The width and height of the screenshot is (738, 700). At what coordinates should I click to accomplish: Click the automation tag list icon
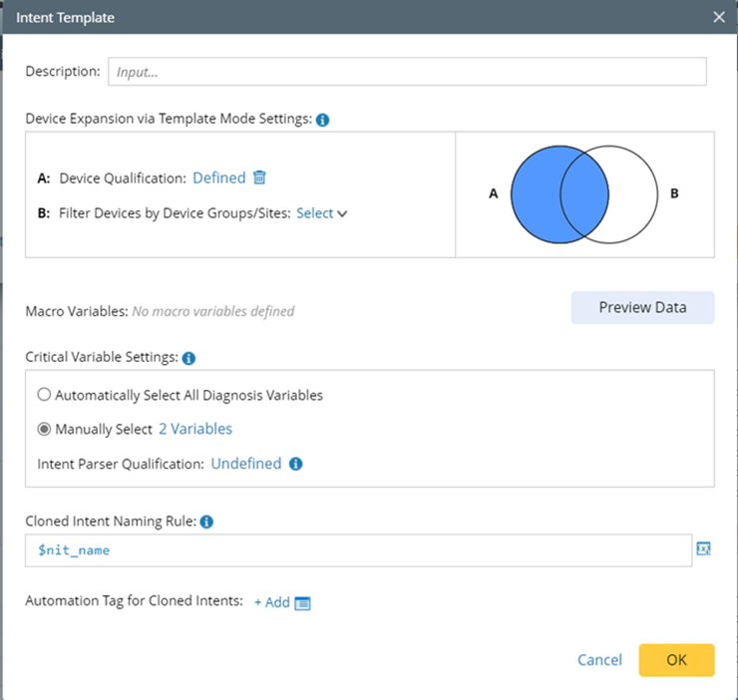click(x=303, y=602)
